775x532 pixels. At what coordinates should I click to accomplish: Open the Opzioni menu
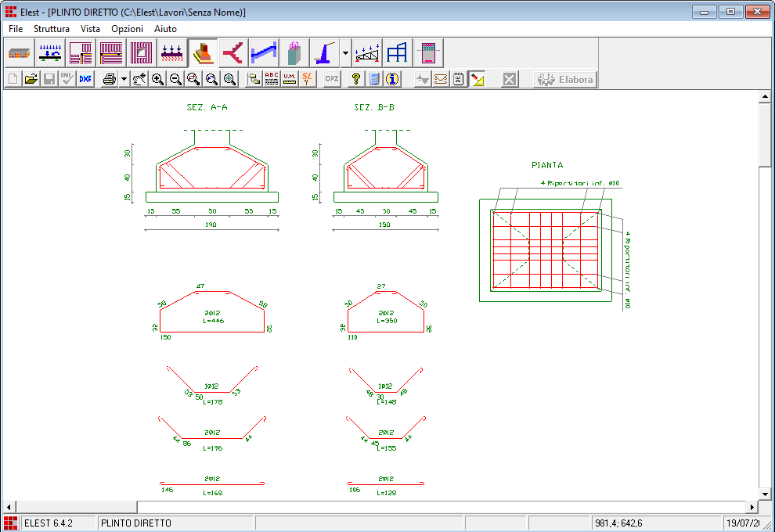127,28
